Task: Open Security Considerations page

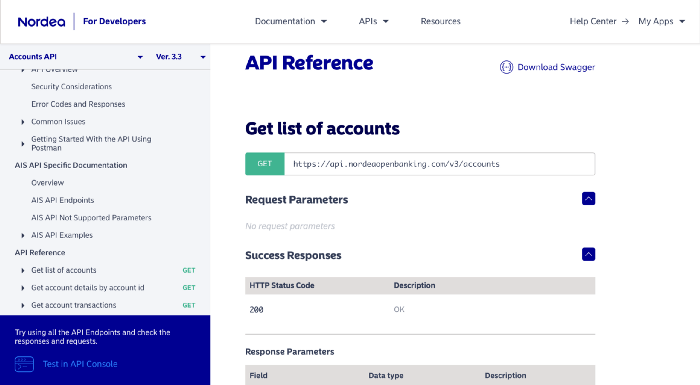Action: [x=71, y=86]
